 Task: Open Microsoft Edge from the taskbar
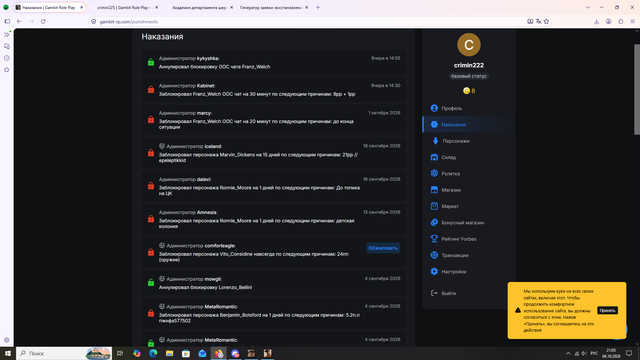click(x=153, y=353)
